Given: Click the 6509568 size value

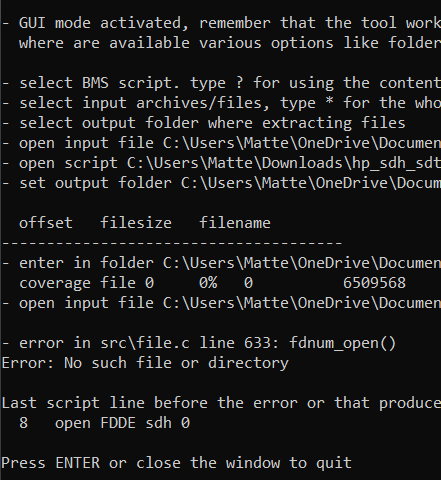Looking at the screenshot, I should (x=374, y=283).
